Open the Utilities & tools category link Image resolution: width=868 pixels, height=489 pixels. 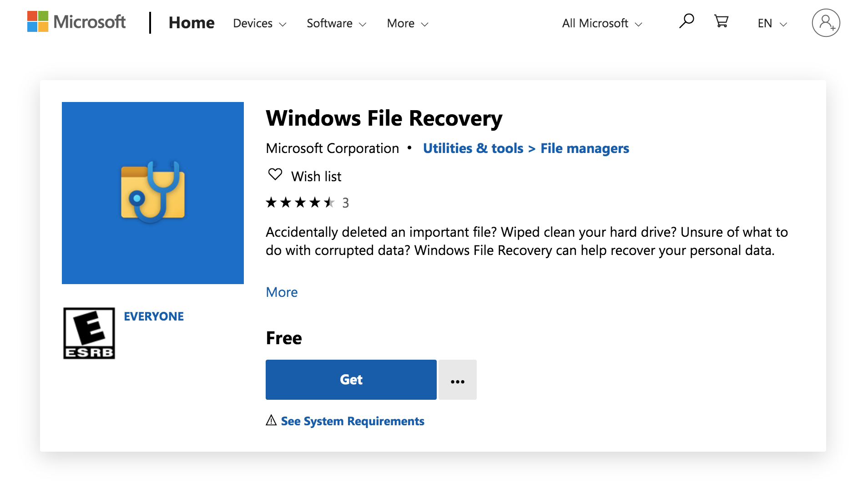[473, 148]
